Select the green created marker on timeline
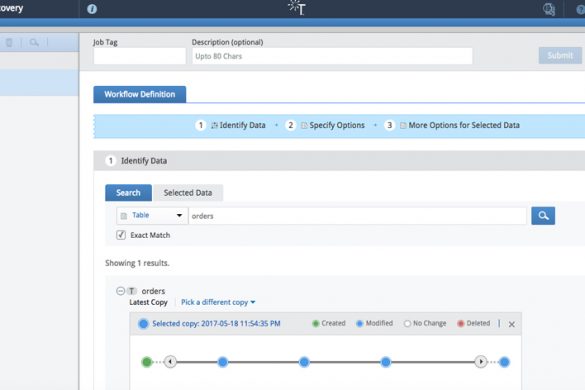This screenshot has height=390, width=585. coord(147,362)
